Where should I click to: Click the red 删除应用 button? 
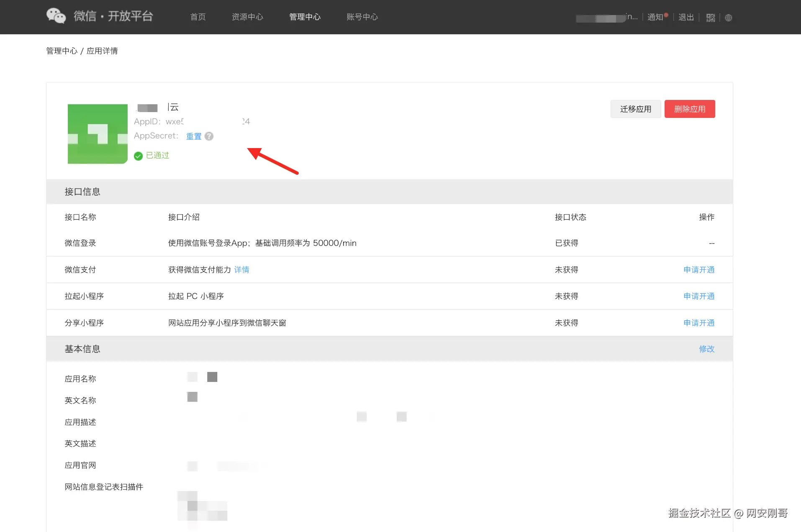pyautogui.click(x=690, y=109)
